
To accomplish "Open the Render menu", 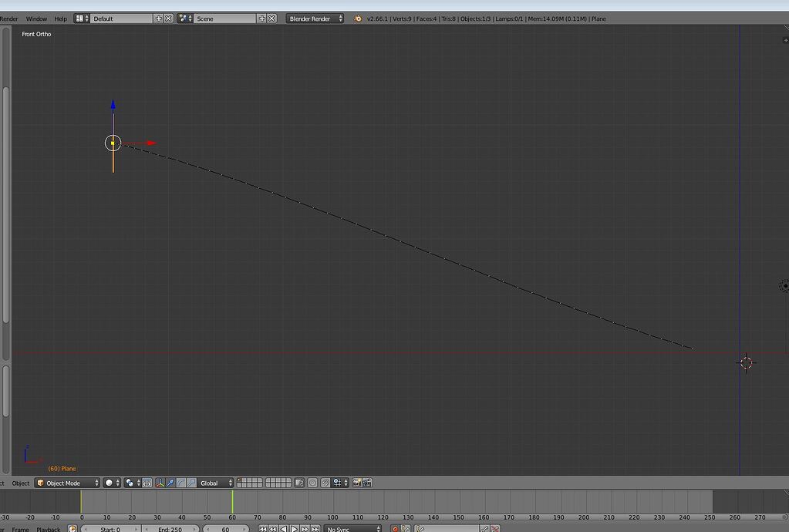I will coord(8,19).
